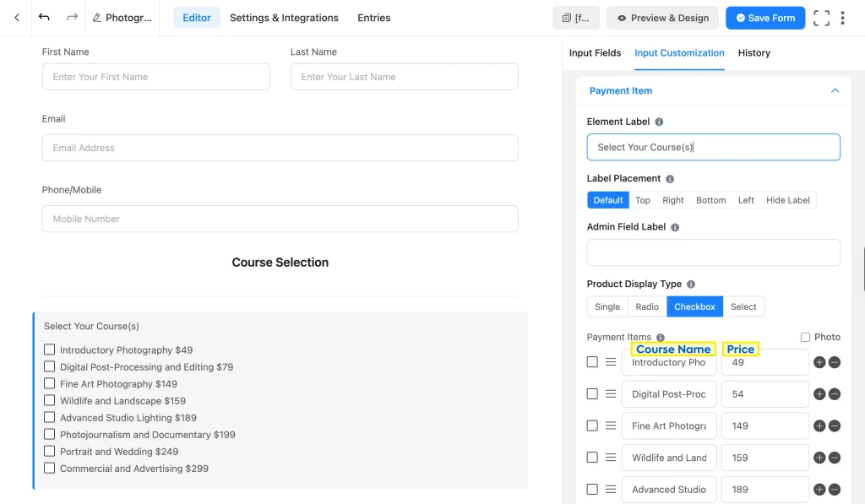The image size is (865, 504).
Task: Open Preview & Design
Action: pyautogui.click(x=662, y=19)
